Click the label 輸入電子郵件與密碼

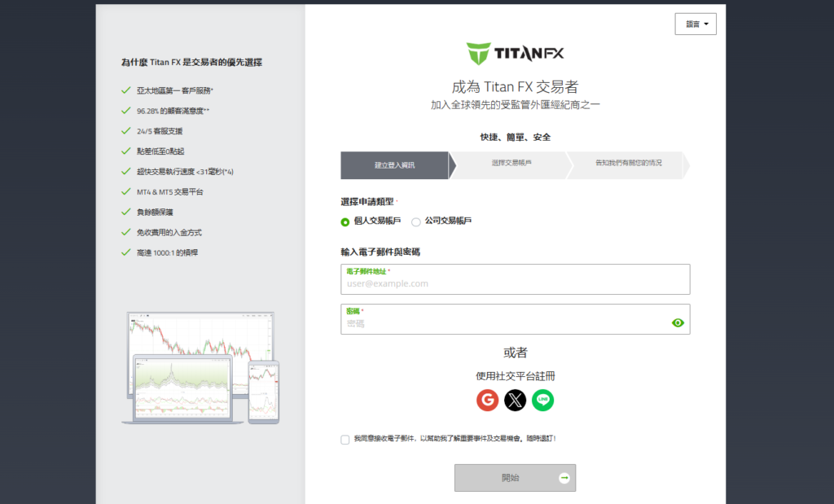[380, 252]
